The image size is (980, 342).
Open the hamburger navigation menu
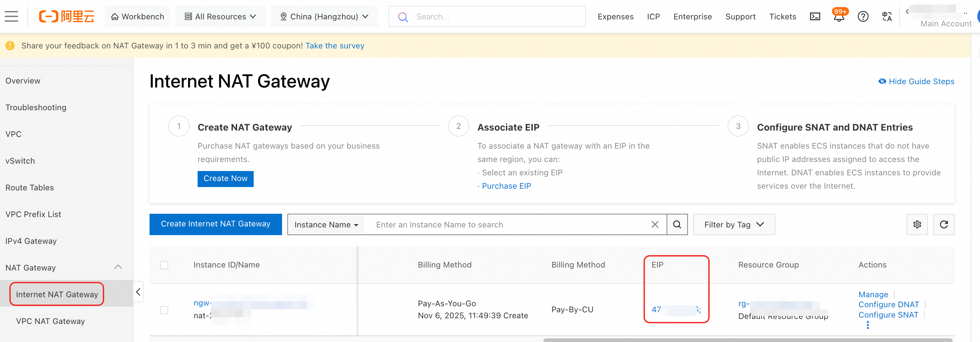[x=11, y=16]
